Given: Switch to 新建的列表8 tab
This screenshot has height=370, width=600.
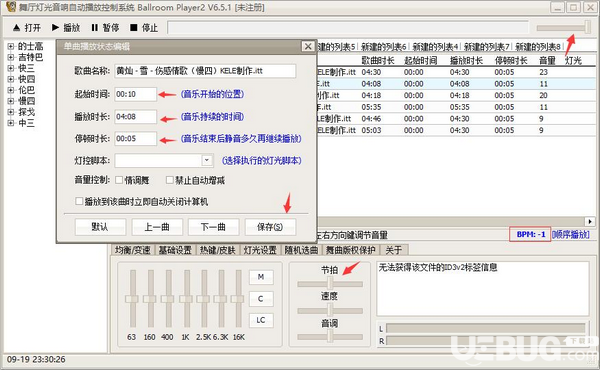Looking at the screenshot, I should [x=538, y=47].
